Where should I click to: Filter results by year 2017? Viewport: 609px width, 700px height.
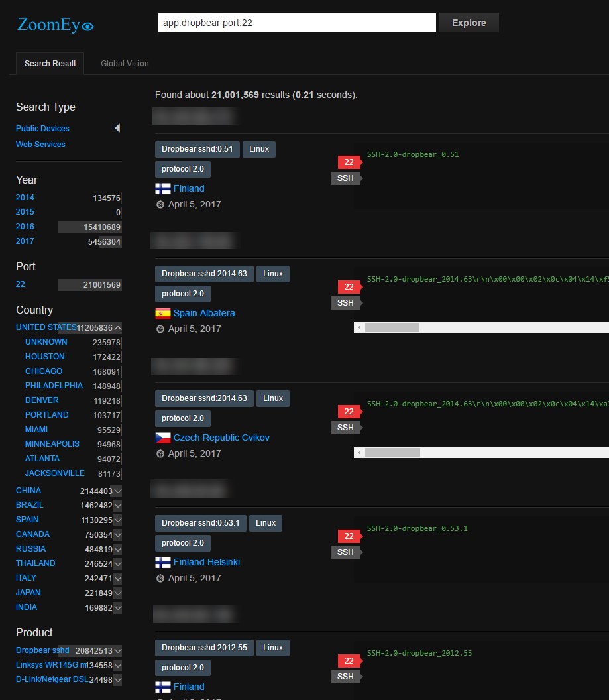25,241
